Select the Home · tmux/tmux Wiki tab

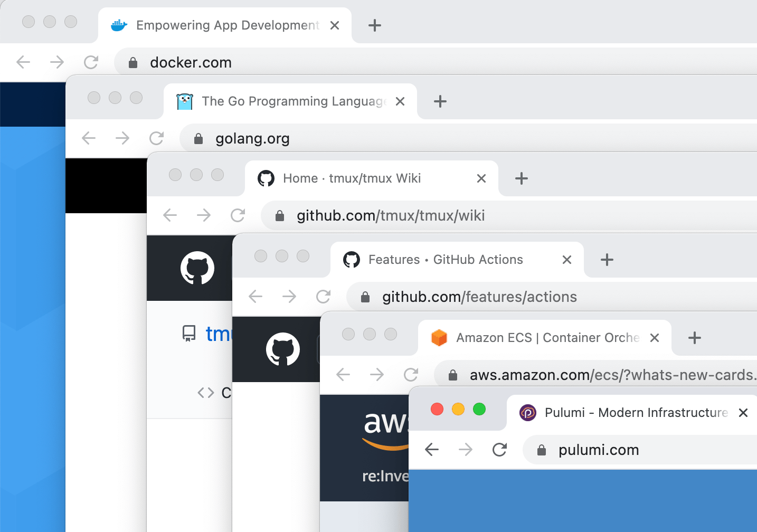point(372,178)
